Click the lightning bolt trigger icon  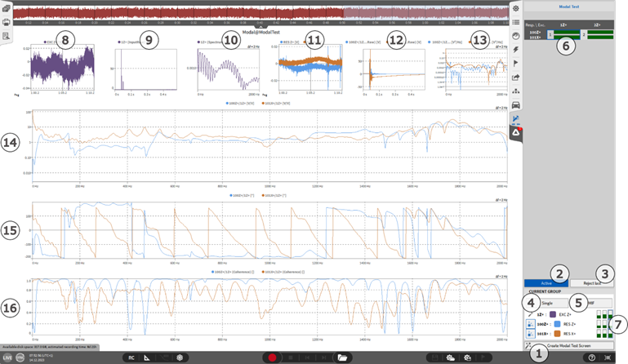click(515, 50)
